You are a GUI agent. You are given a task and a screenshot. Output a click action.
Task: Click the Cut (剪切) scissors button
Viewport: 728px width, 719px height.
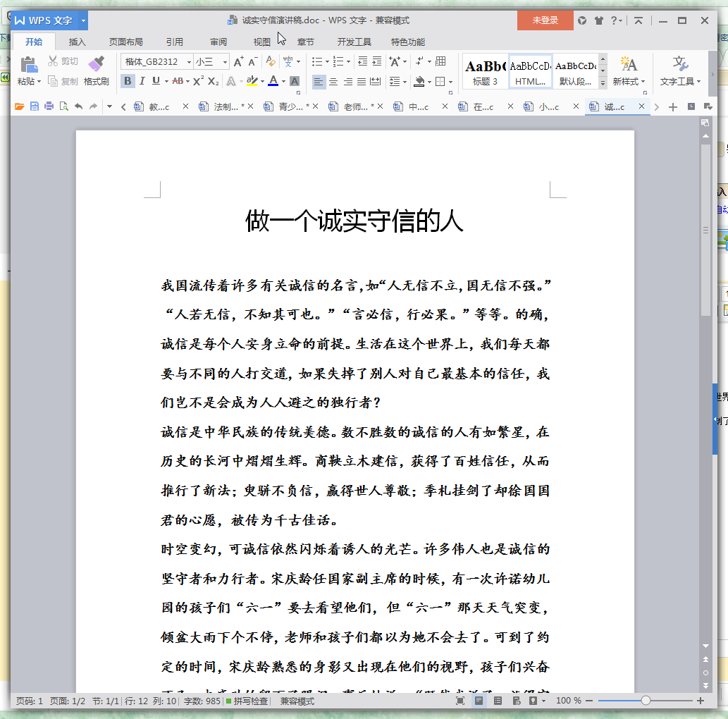tap(63, 61)
